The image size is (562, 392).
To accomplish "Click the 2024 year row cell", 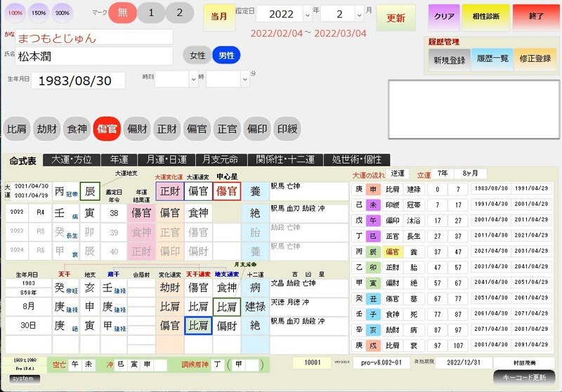I will [17, 250].
